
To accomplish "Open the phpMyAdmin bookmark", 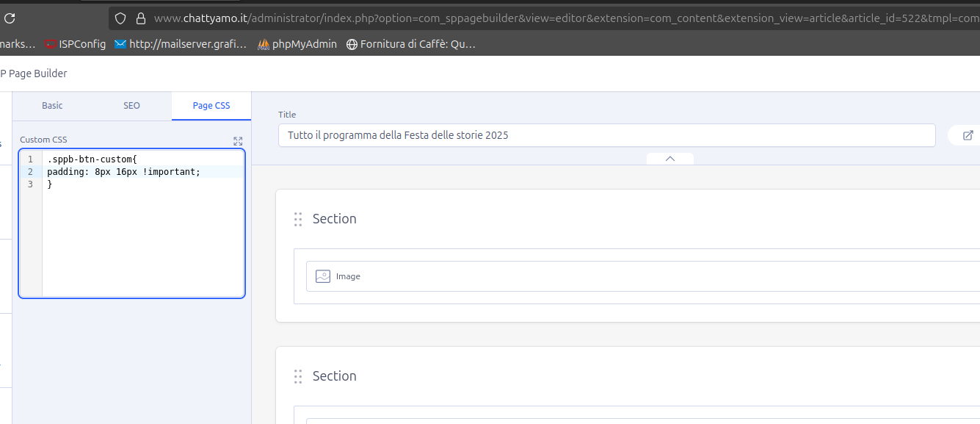I will tap(297, 44).
